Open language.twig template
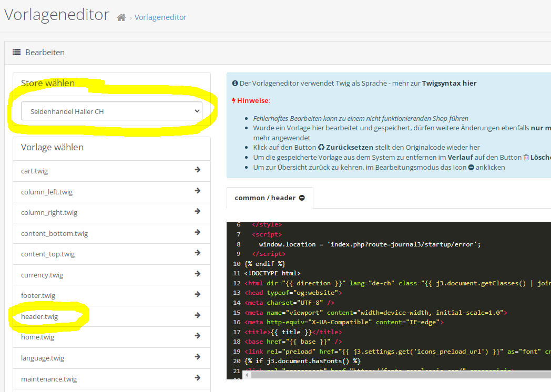The image size is (551, 392). pyautogui.click(x=43, y=358)
